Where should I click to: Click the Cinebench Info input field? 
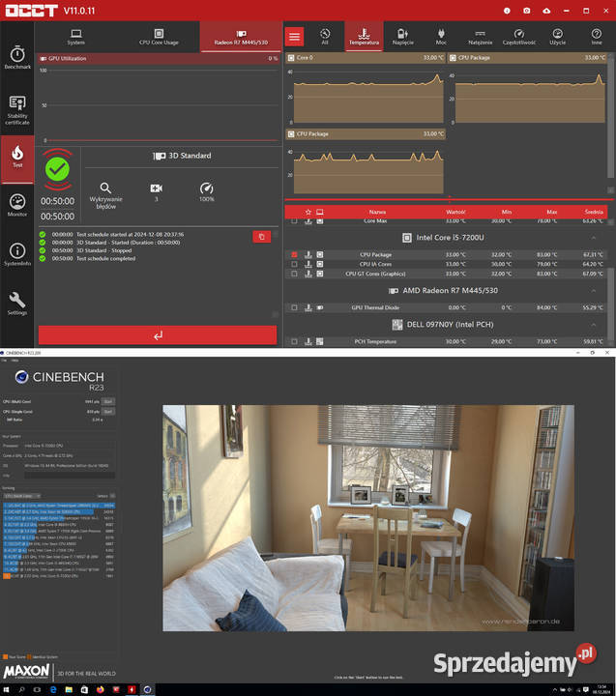tap(70, 476)
